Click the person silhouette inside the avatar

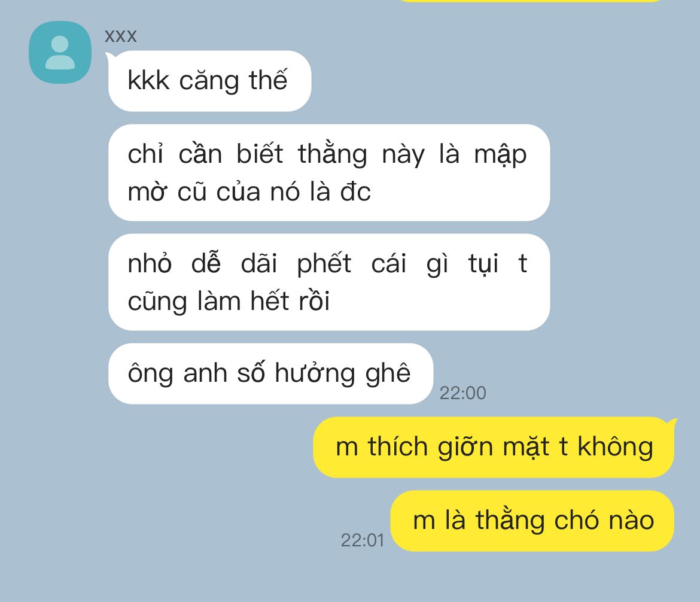coord(60,53)
